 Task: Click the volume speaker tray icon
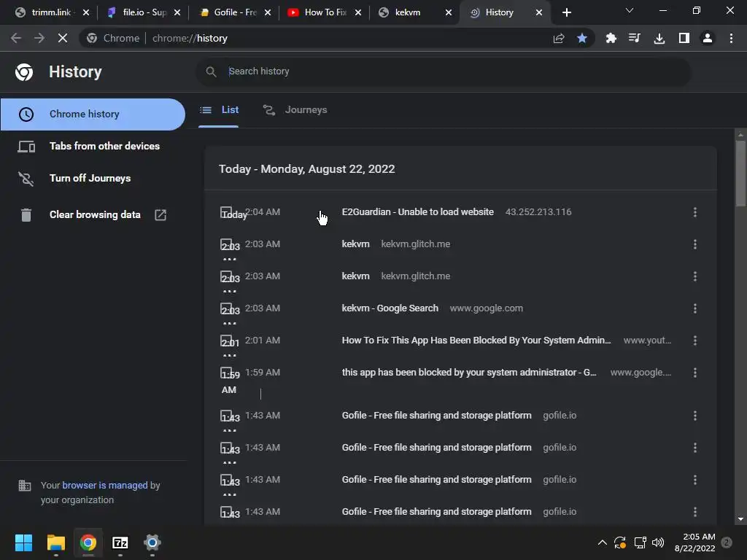658,542
